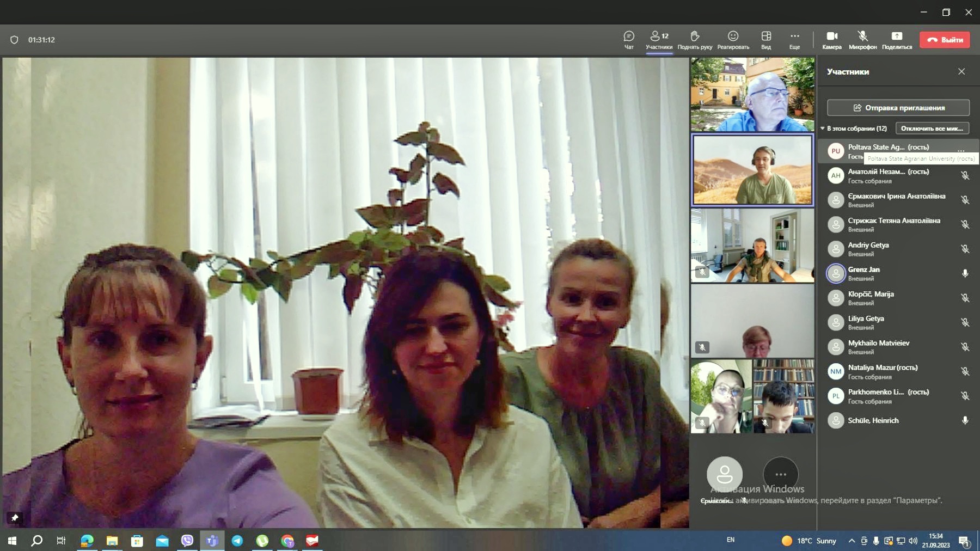
Task: Open Google Chrome from the taskbar
Action: pos(287,541)
